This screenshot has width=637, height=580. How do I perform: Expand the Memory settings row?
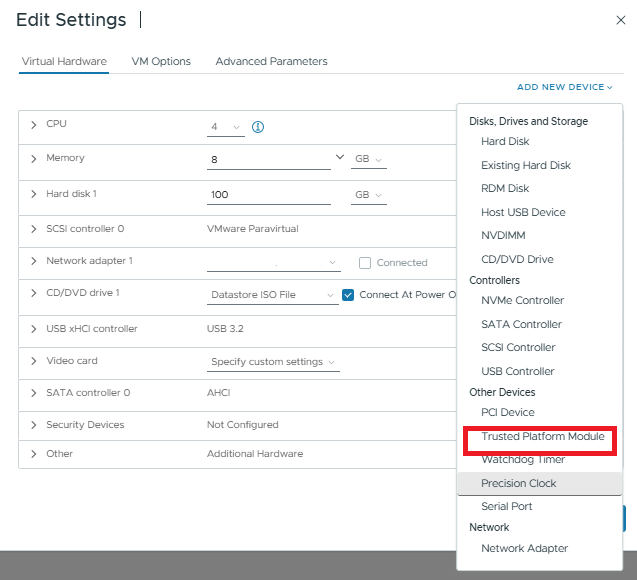point(33,159)
